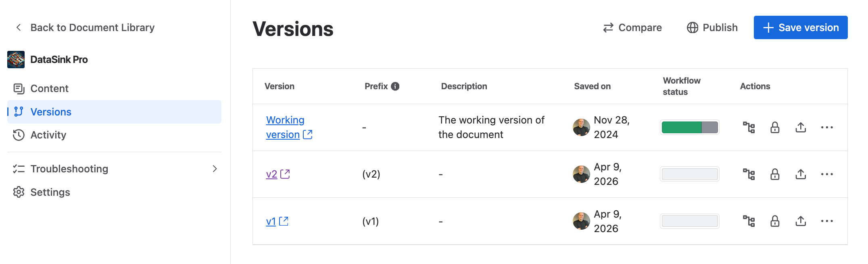Image resolution: width=868 pixels, height=264 pixels.
Task: Open workflow tree for v1
Action: 749,221
